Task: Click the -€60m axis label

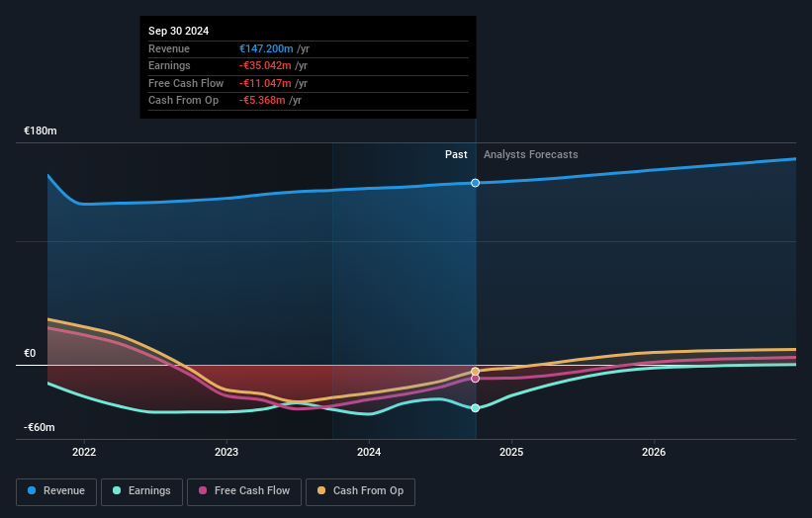Action: coord(40,427)
